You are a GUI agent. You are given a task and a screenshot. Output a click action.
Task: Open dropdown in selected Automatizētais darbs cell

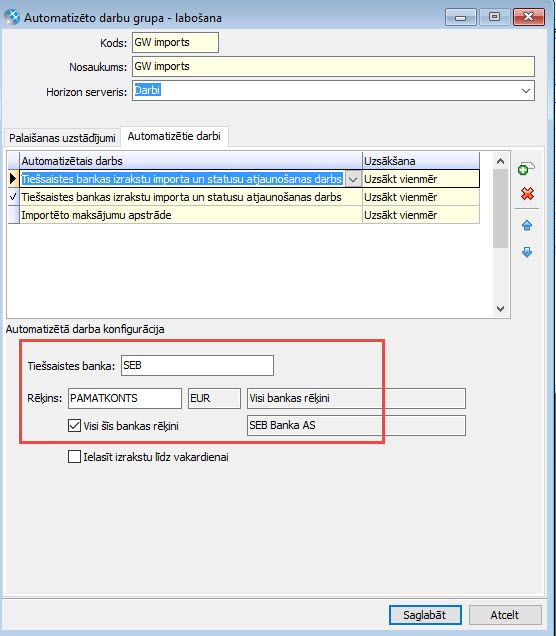pyautogui.click(x=353, y=179)
